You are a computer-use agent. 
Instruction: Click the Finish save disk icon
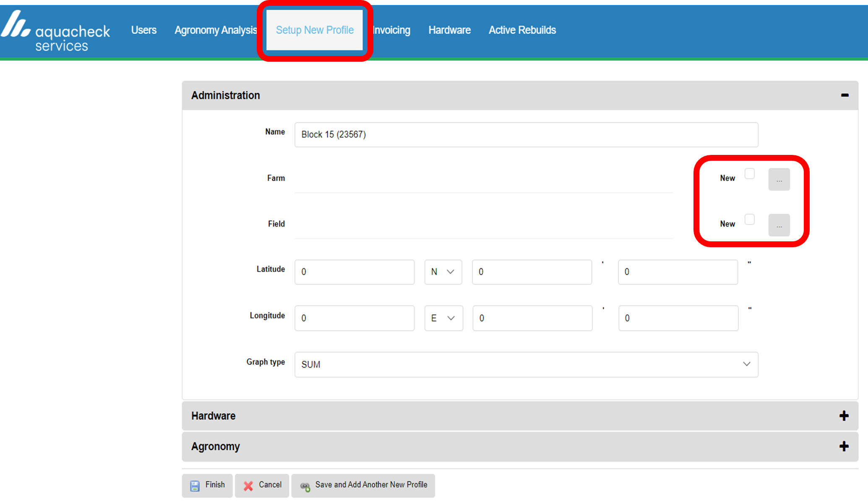[x=195, y=486]
